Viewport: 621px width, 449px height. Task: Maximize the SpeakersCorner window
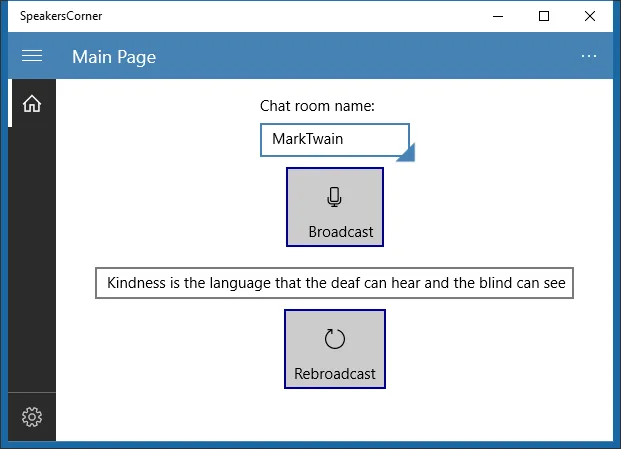tap(544, 16)
